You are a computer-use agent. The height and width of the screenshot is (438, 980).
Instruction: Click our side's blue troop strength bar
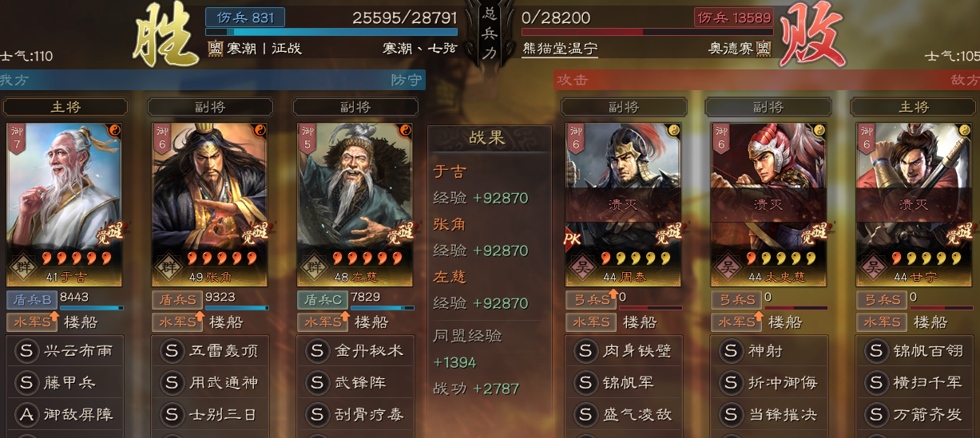331,33
